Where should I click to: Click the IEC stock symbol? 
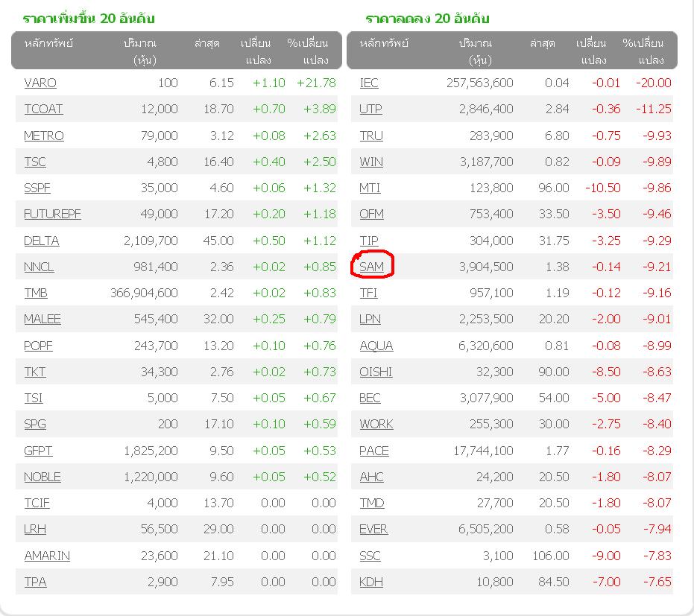[369, 83]
